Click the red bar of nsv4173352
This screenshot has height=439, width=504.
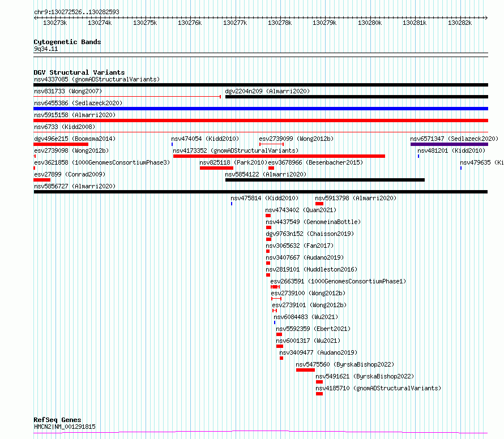279,156
